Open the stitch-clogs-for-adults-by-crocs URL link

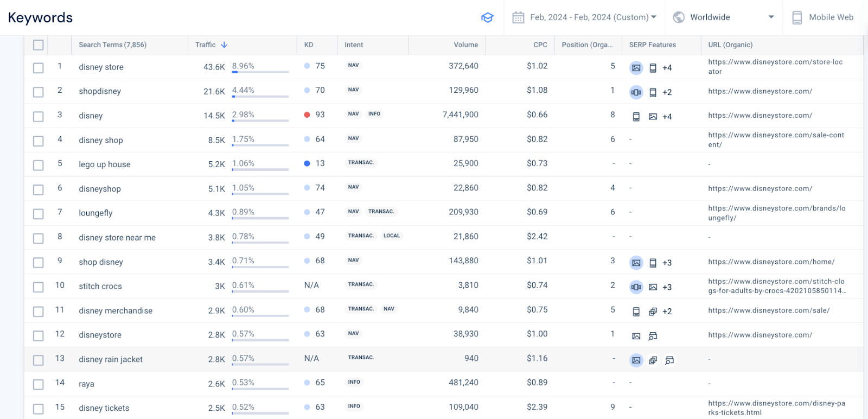click(x=777, y=286)
